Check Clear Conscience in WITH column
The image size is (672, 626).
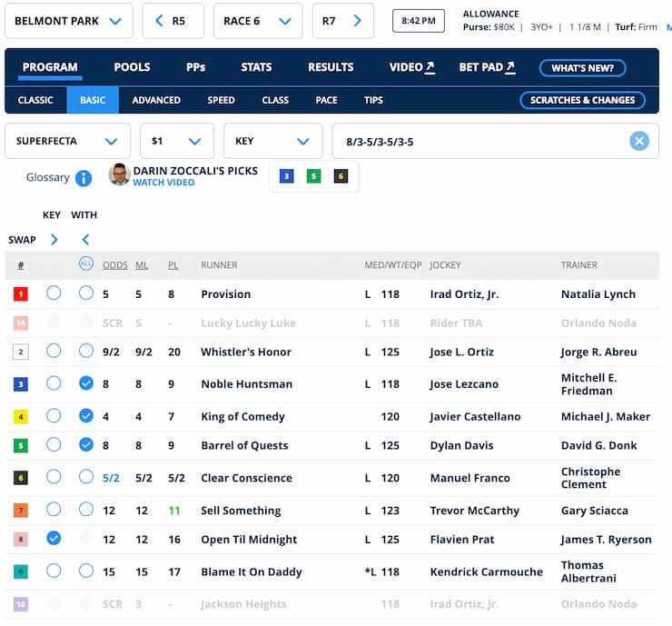click(x=86, y=477)
